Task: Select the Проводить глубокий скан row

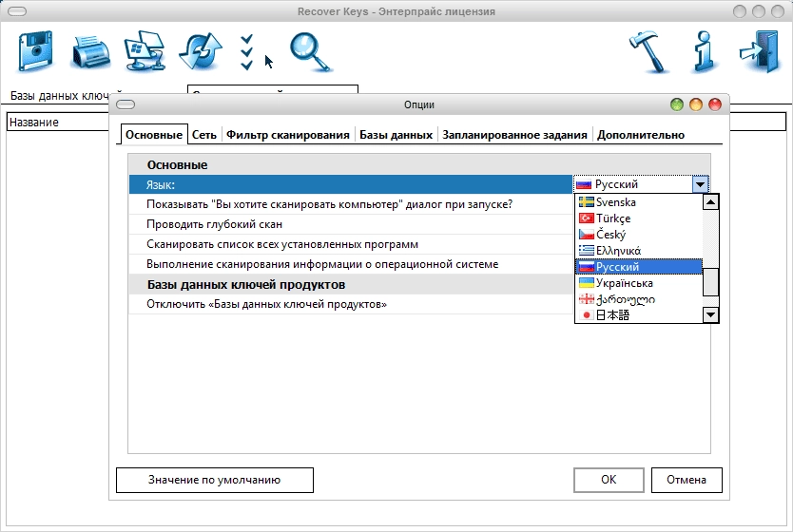Action: (351, 224)
